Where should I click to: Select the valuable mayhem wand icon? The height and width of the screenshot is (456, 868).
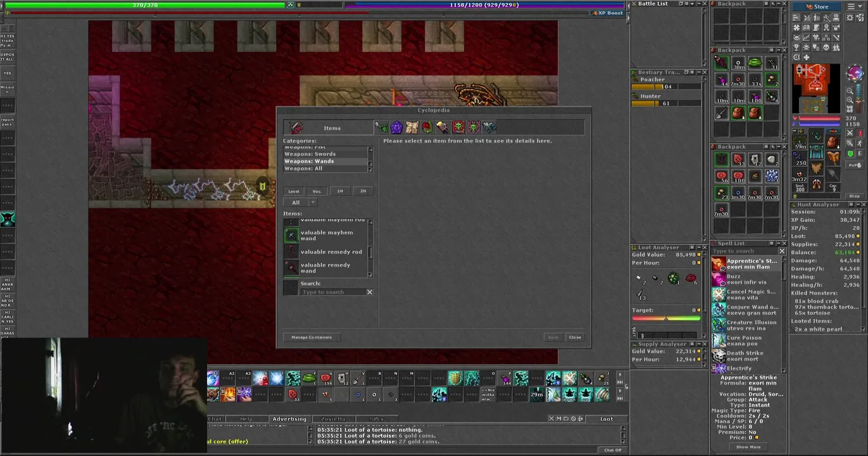291,236
